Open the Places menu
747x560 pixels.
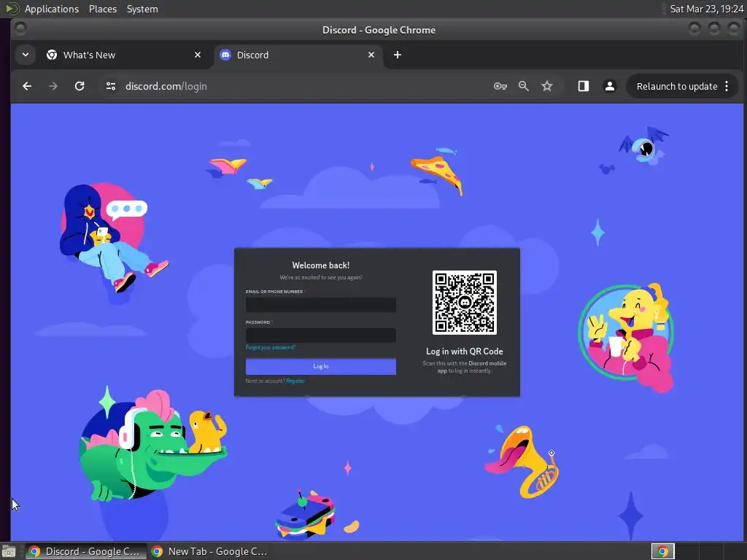point(102,9)
